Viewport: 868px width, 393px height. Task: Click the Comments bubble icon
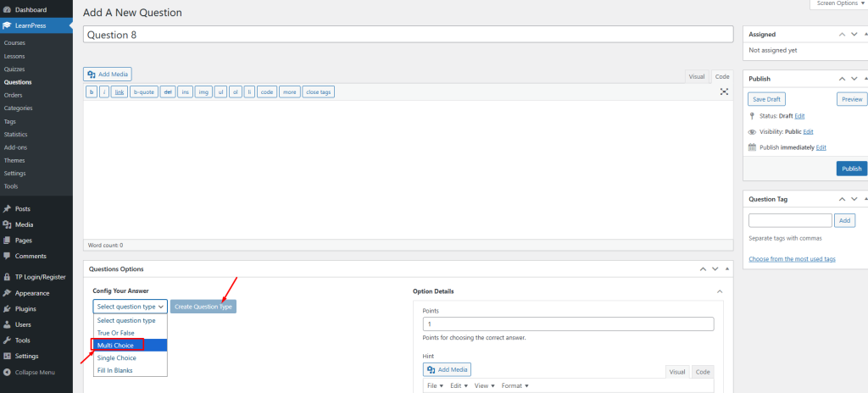coord(7,256)
